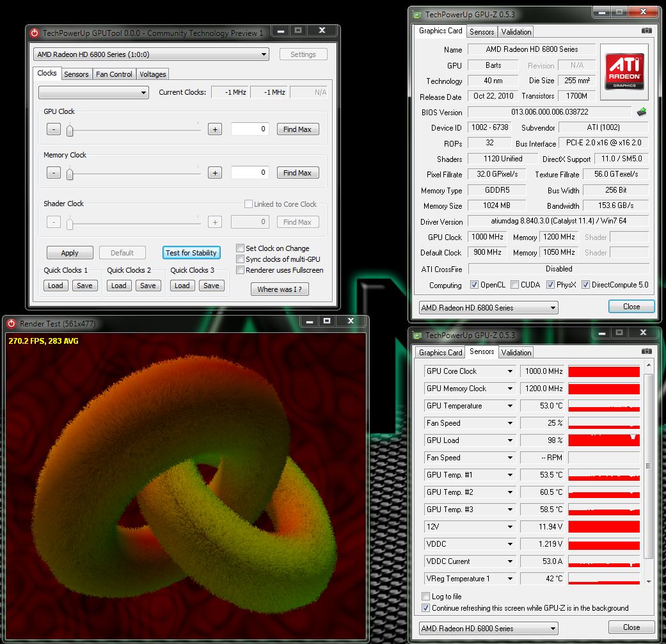The width and height of the screenshot is (666, 644).
Task: Expand the GPU Memory Clock sensor dropdown
Action: pyautogui.click(x=510, y=389)
